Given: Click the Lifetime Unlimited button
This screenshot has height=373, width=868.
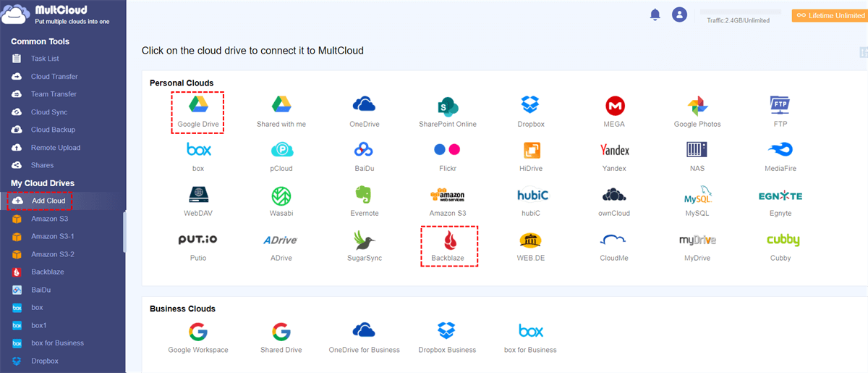Looking at the screenshot, I should point(829,15).
